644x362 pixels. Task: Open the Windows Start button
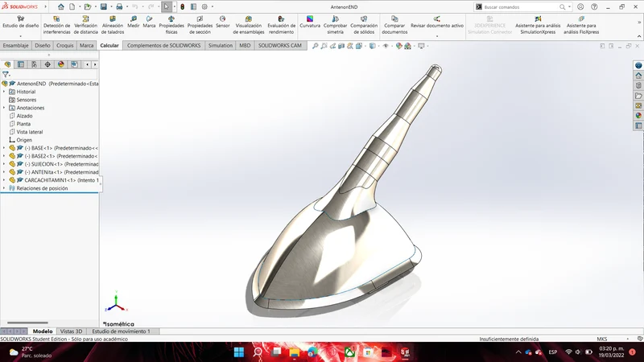238,352
